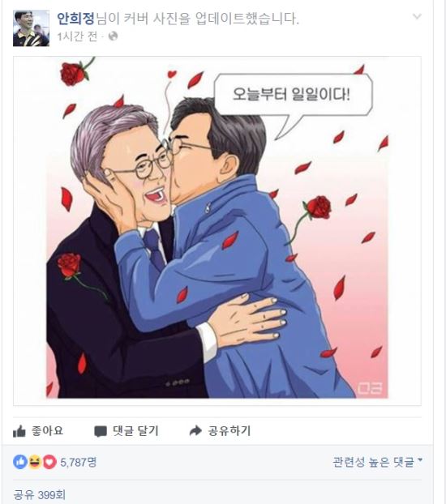Open the post options chevron menu
Image resolution: width=446 pixels, height=504 pixels.
(417, 16)
